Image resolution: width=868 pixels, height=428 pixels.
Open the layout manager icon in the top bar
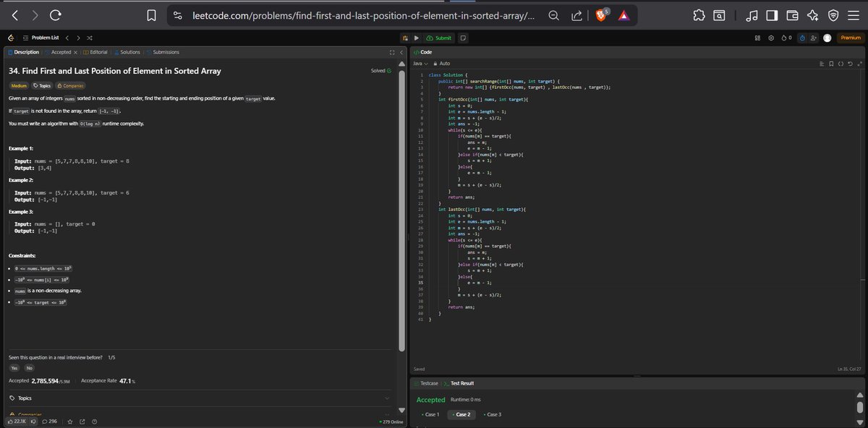click(x=757, y=38)
